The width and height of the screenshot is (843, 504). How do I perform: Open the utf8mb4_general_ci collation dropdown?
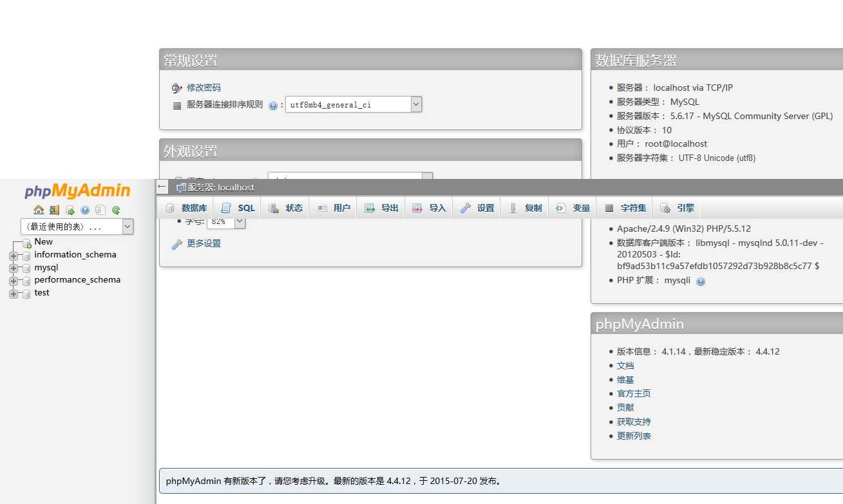tap(354, 104)
